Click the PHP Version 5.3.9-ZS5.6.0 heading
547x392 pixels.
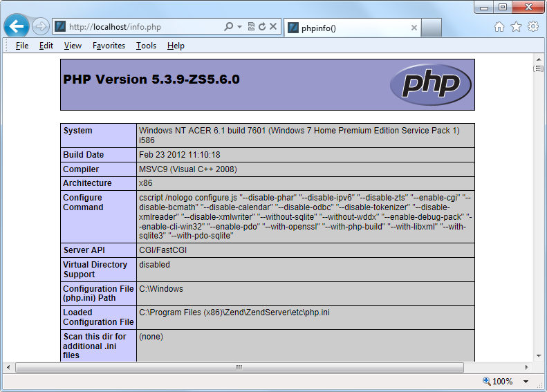pyautogui.click(x=151, y=80)
